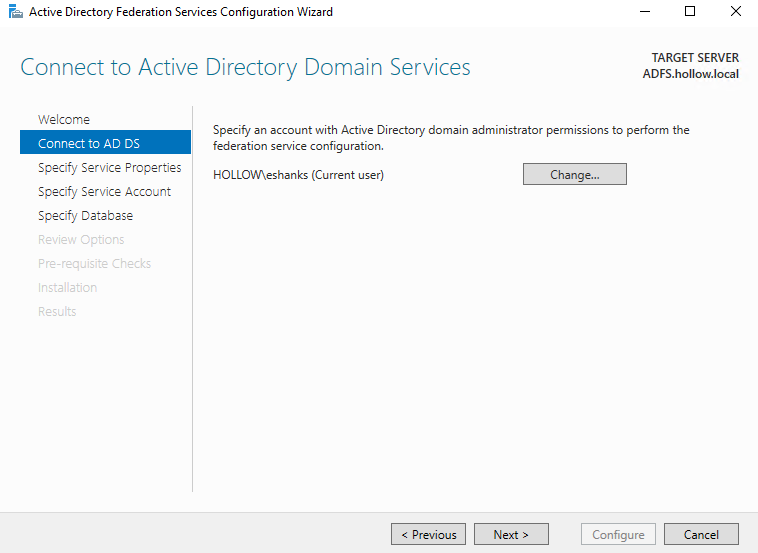Cancel the wizard
758x553 pixels.
tap(701, 535)
